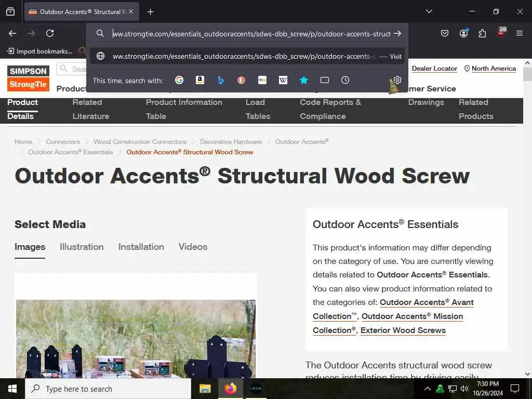This screenshot has height=399, width=532.
Task: Click the scrollbar down arrow
Action: (527, 374)
